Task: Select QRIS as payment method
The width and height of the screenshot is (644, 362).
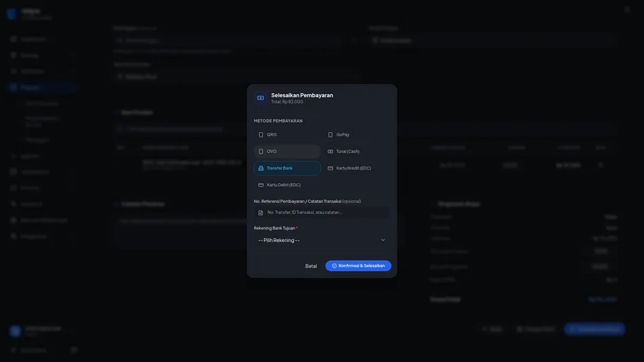Action: 287,135
